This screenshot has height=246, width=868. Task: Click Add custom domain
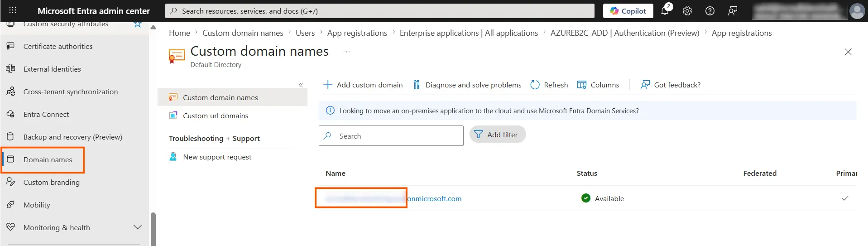[x=363, y=85]
